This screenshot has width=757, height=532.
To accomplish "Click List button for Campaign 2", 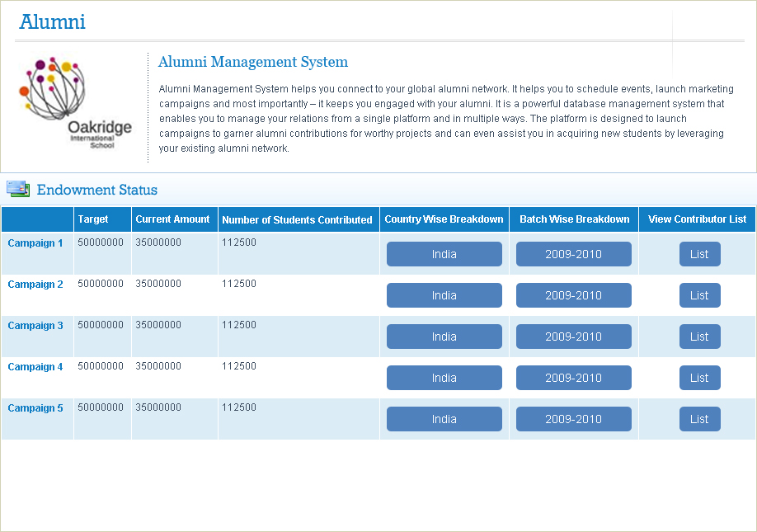I will [x=699, y=295].
